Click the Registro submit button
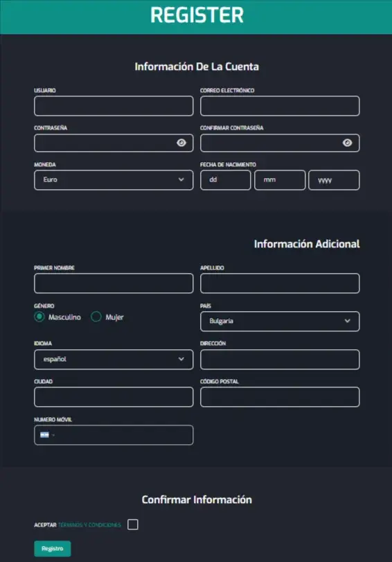The image size is (392, 562). 53,548
